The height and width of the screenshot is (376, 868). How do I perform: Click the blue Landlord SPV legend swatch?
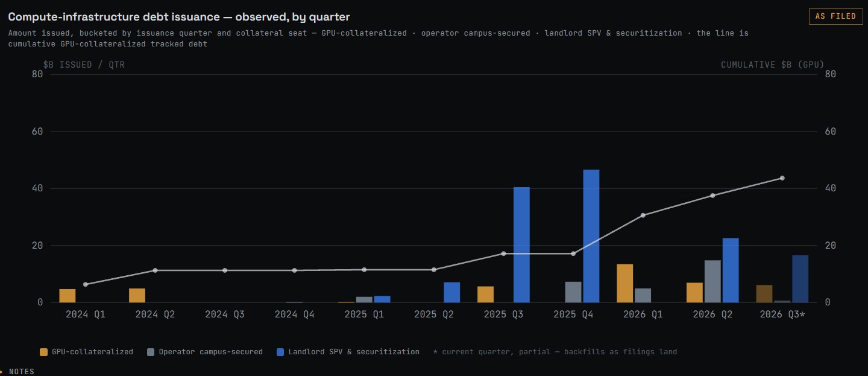(x=280, y=352)
